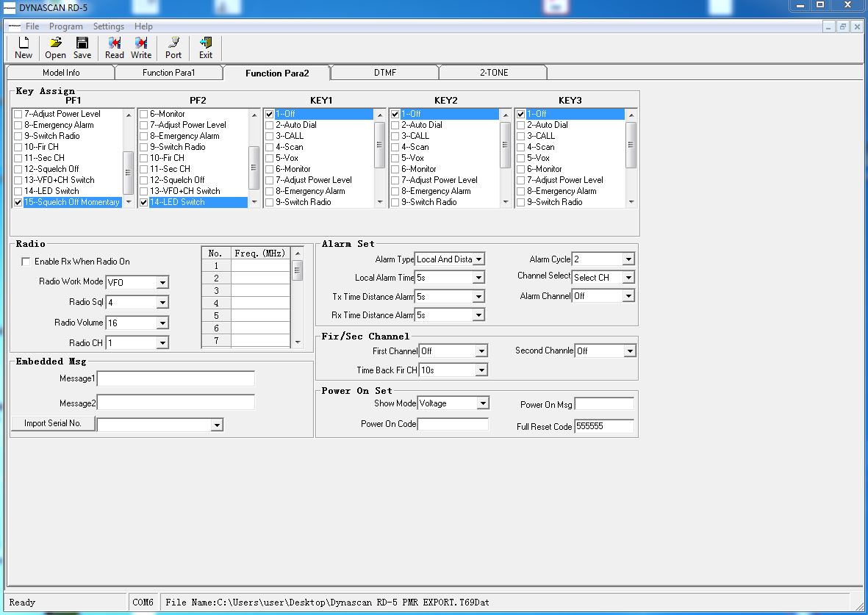
Task: Click the KEY1 list scrollbar down arrow
Action: pyautogui.click(x=380, y=202)
